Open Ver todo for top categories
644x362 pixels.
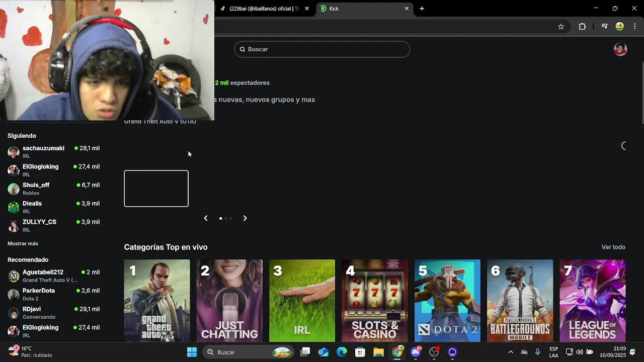(613, 247)
